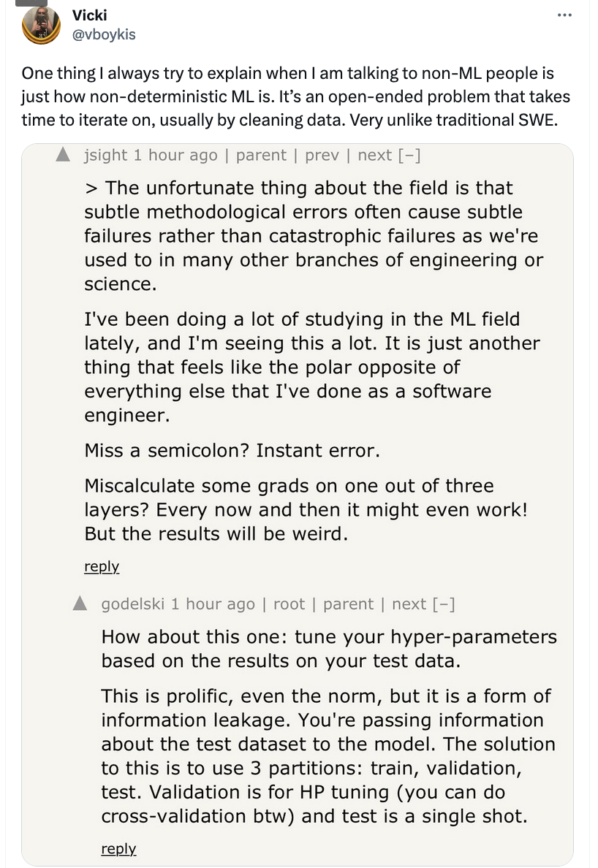Reply to godelski's comment
Viewport: 598px width, 868px height.
(118, 849)
